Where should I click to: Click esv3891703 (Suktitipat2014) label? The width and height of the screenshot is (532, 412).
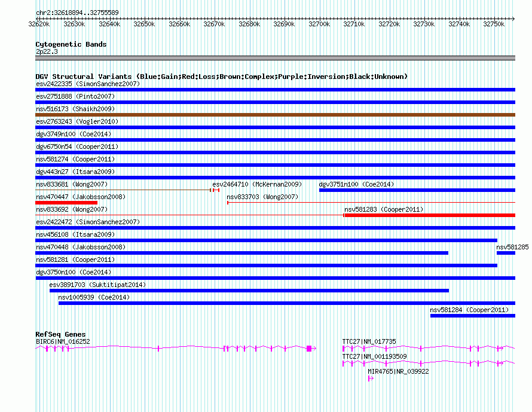pos(97,285)
